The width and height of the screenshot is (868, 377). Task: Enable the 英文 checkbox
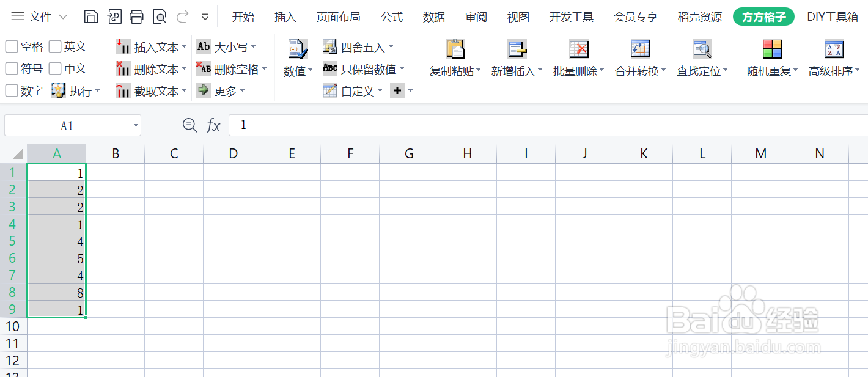pos(56,46)
